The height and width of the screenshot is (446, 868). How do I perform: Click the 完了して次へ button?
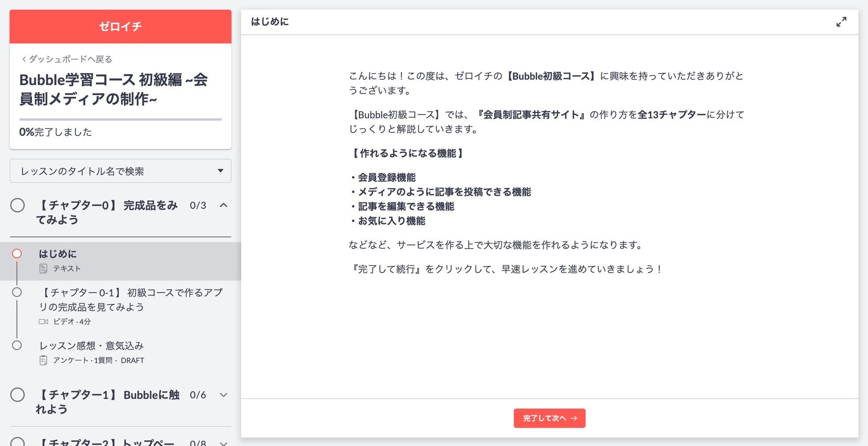(x=549, y=418)
